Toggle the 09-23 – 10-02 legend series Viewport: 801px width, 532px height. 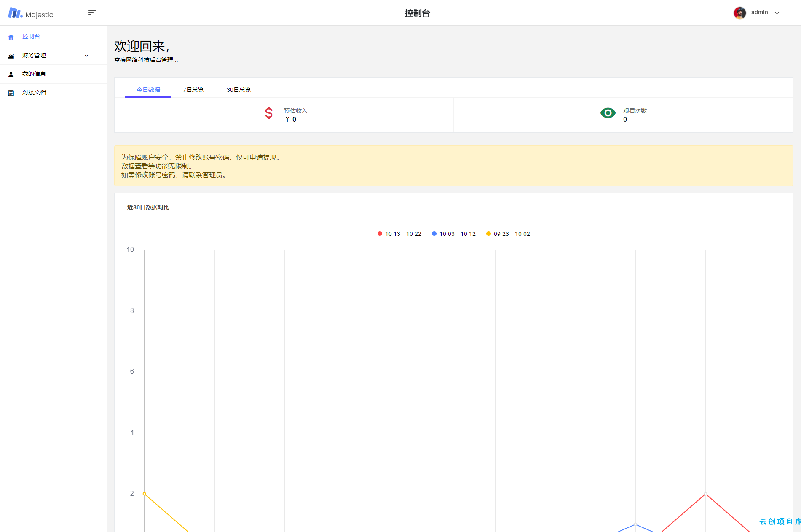coord(508,234)
